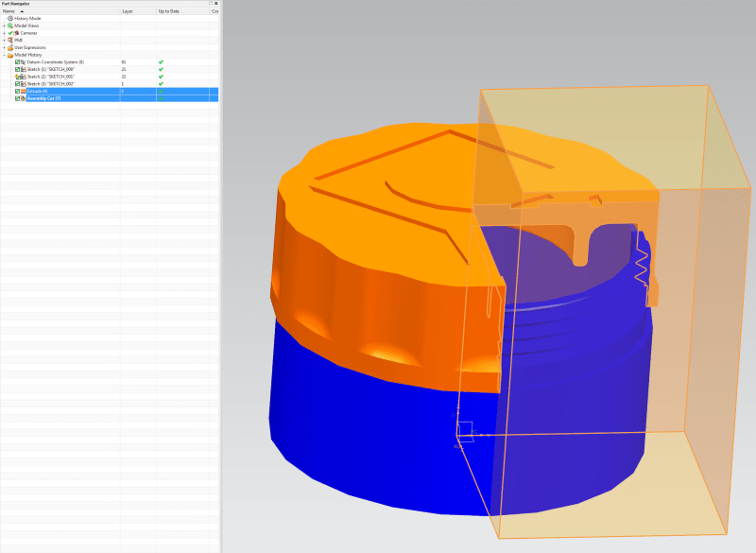This screenshot has height=553, width=756.
Task: Toggle the Sketch (1) SKETCH_000 checkbox
Action: [17, 69]
